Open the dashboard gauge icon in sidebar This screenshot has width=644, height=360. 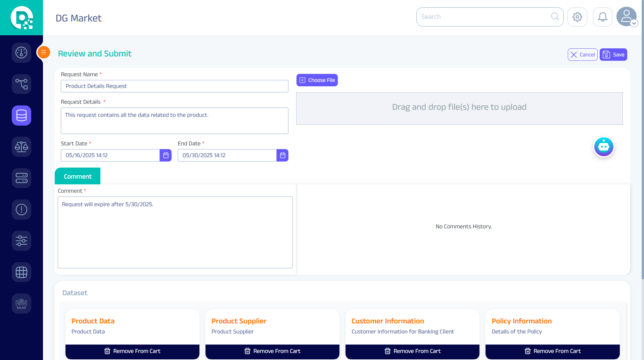pyautogui.click(x=21, y=53)
